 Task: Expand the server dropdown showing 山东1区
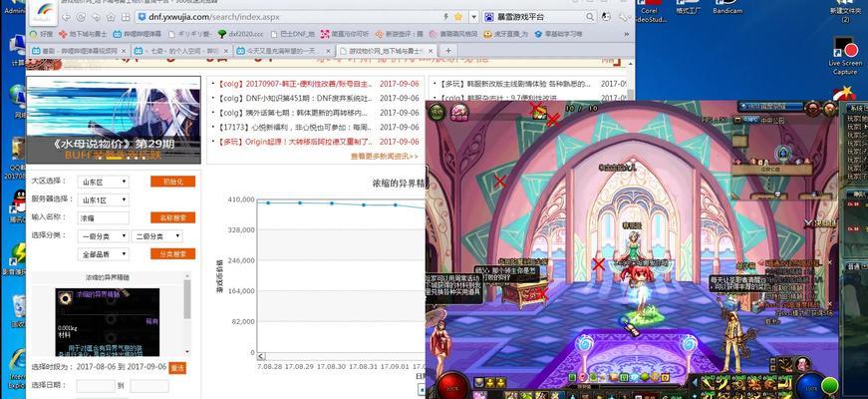pos(103,199)
